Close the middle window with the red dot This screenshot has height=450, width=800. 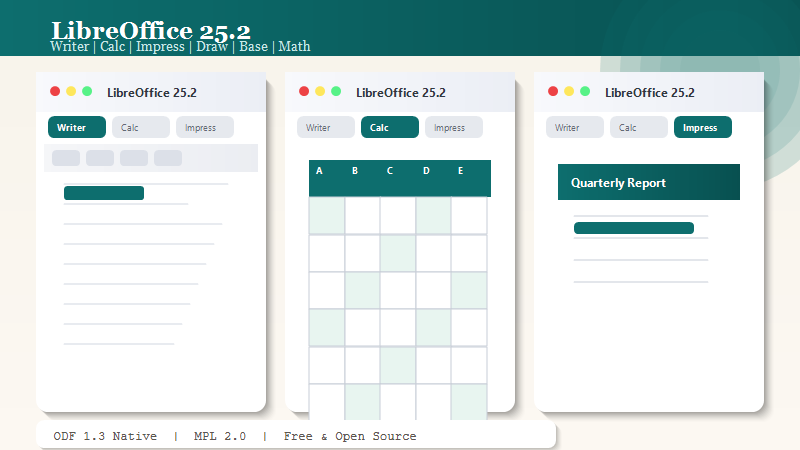[304, 91]
